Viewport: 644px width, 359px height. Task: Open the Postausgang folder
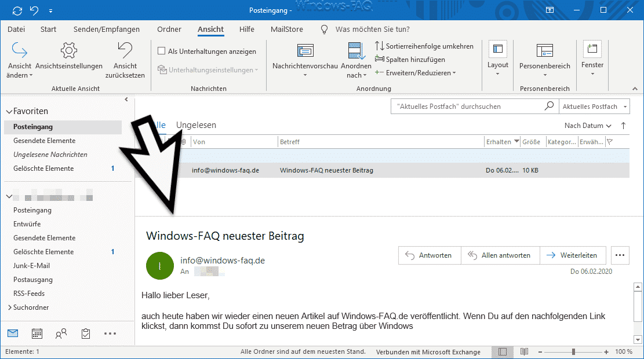[x=33, y=280]
